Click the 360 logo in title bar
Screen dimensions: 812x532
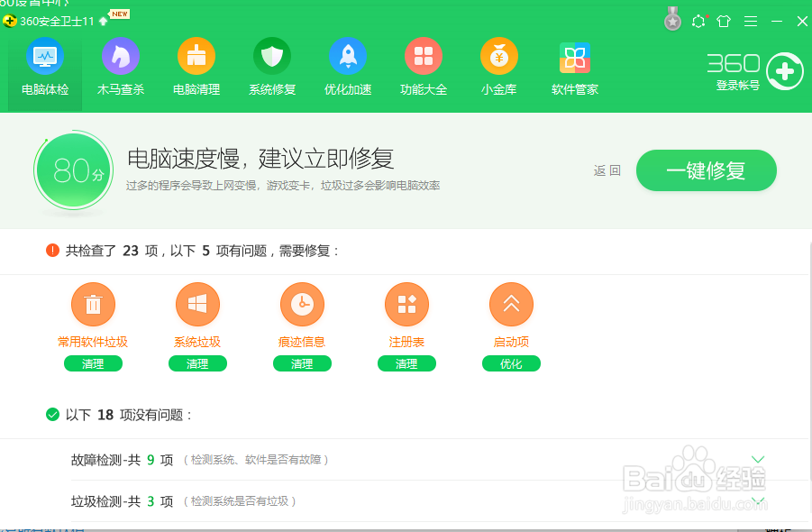(9, 22)
